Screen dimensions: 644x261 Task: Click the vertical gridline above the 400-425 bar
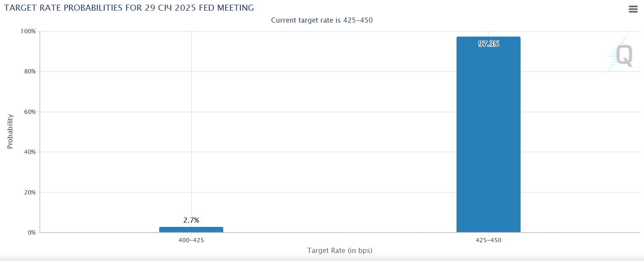(191, 128)
